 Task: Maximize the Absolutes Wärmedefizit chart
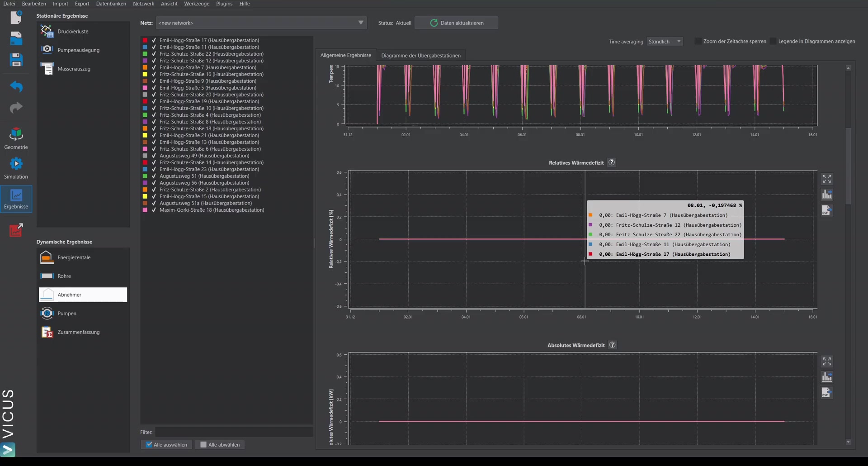(x=827, y=361)
